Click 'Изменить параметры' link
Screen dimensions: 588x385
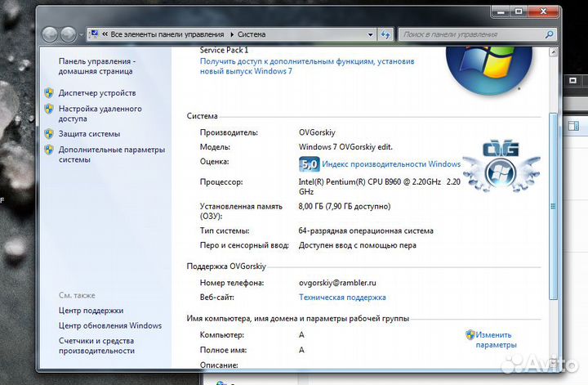[496, 339]
